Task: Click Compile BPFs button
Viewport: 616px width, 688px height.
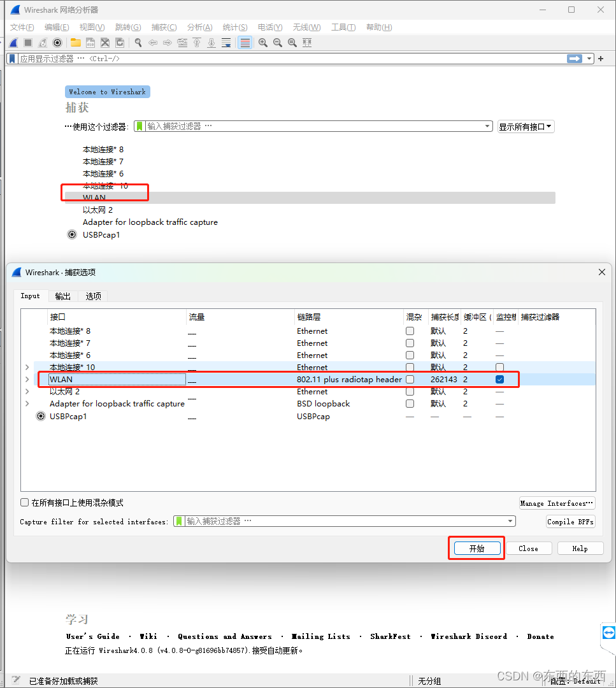Action: [570, 522]
